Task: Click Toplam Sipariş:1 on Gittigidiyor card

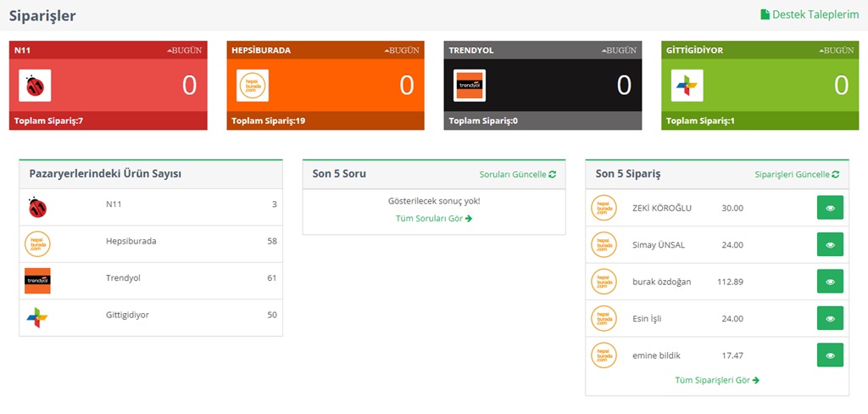Action: [x=700, y=120]
